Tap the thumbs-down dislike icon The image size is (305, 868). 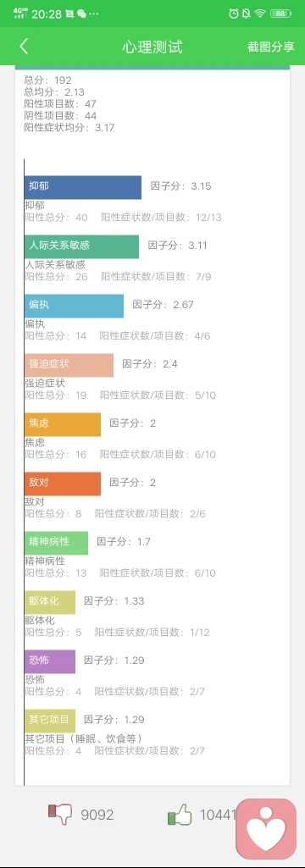pos(60,814)
